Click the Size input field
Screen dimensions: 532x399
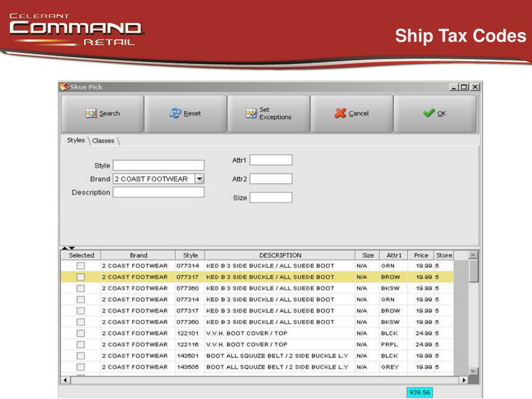pos(271,197)
